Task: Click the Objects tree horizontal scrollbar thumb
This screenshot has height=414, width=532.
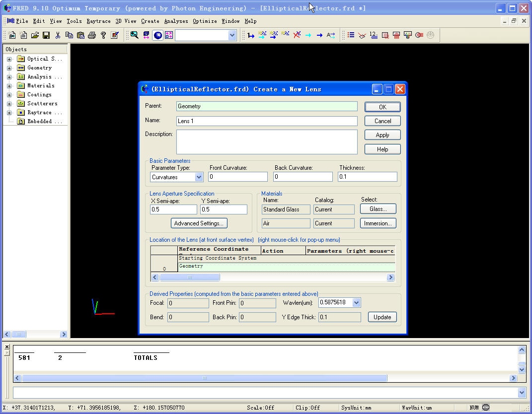Action: [19, 334]
